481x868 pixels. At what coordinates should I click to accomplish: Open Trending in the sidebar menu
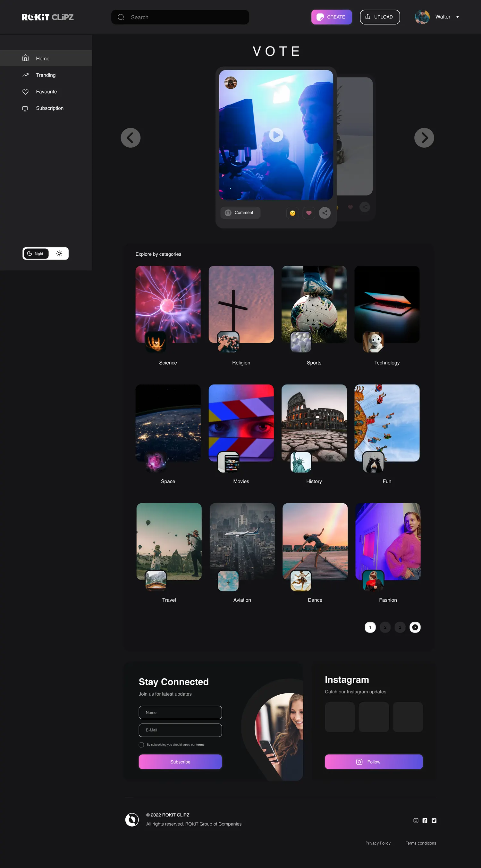pos(46,75)
